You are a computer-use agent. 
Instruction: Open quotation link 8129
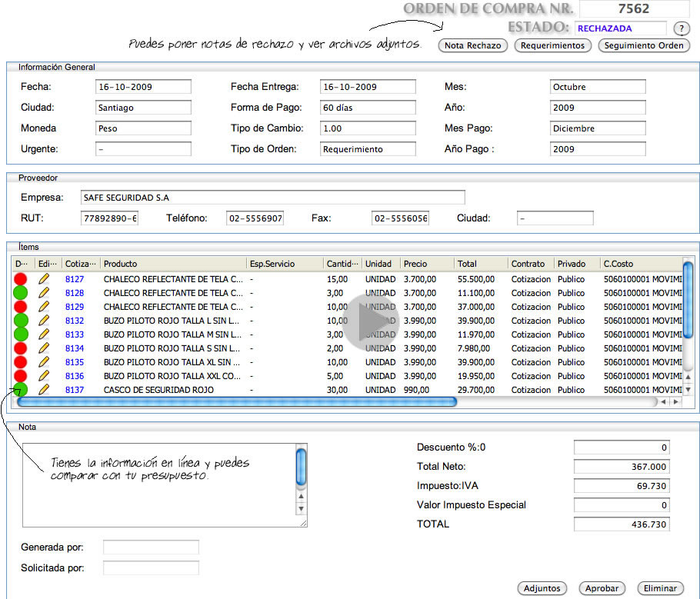point(75,307)
